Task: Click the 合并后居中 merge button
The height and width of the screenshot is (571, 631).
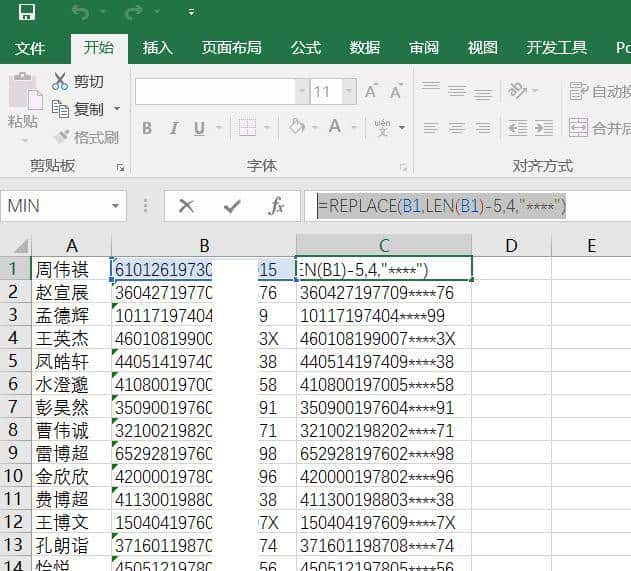Action: (x=600, y=128)
